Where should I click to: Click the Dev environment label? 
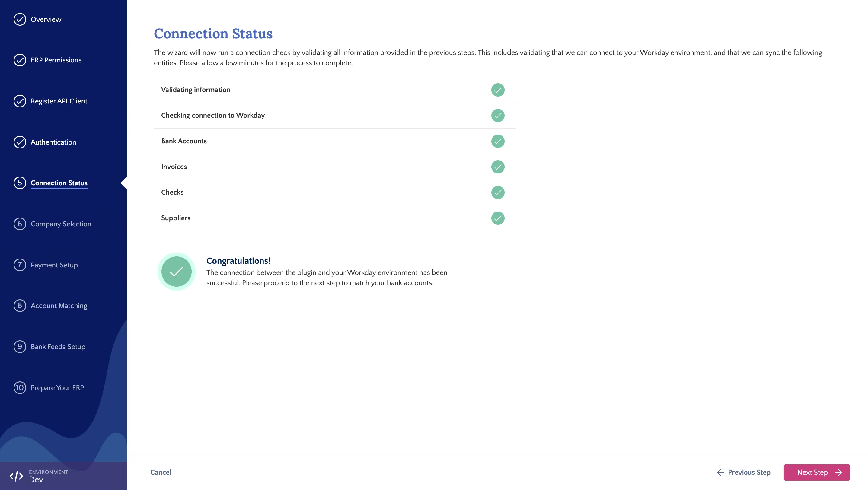click(36, 479)
